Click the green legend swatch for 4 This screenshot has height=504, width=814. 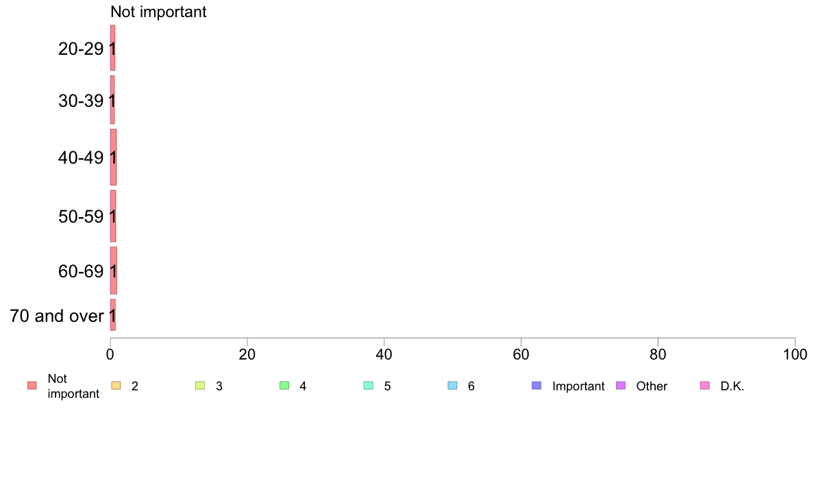(284, 386)
